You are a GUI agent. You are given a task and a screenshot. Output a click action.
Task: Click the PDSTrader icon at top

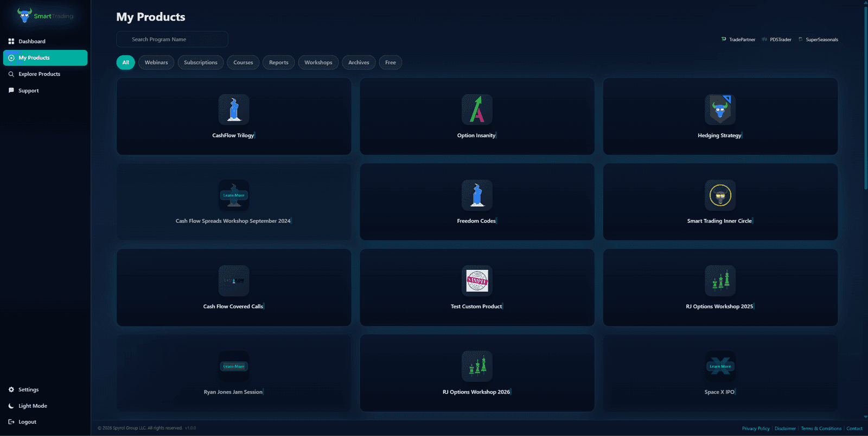(764, 39)
